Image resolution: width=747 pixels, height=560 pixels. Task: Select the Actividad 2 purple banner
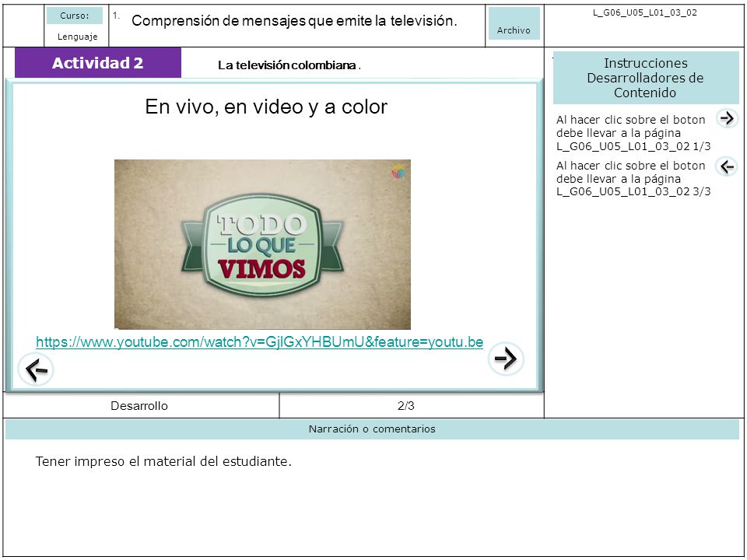[98, 62]
